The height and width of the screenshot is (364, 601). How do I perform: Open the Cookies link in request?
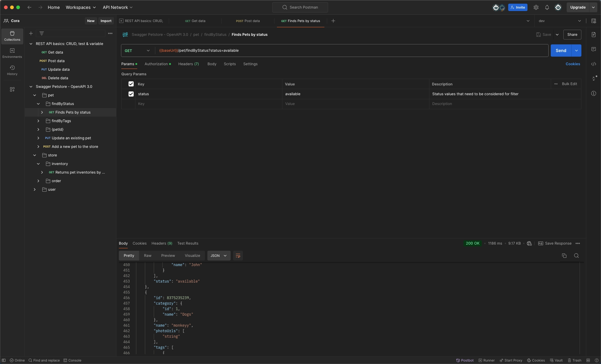point(573,64)
